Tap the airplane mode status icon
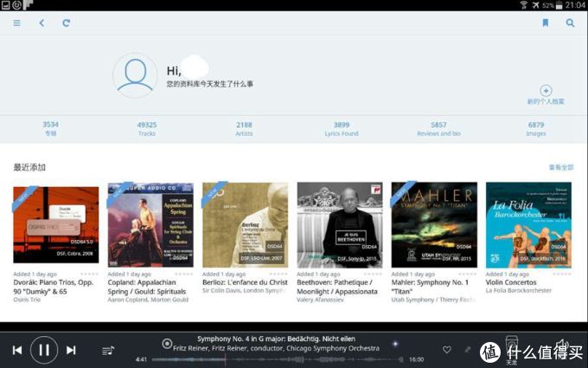588x368 pixels. coord(535,5)
